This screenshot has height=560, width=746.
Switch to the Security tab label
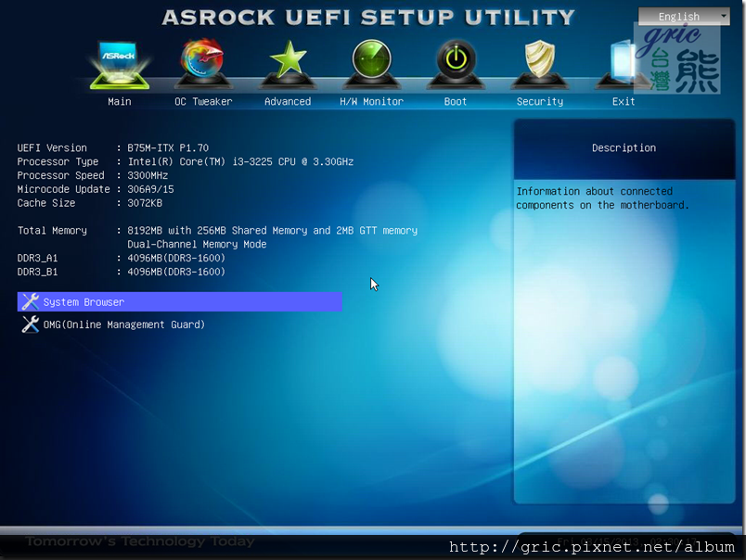click(539, 101)
